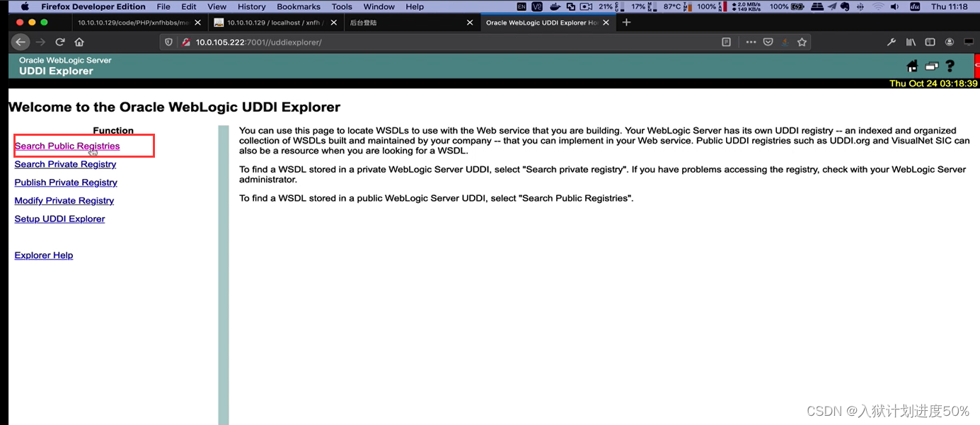Click the tracking protection shield icon
The height and width of the screenshot is (425, 980).
(x=168, y=42)
